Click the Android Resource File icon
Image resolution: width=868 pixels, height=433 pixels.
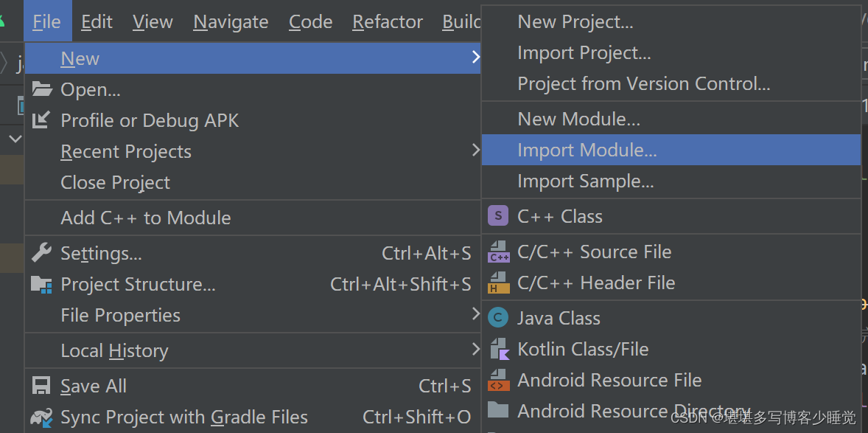[499, 380]
